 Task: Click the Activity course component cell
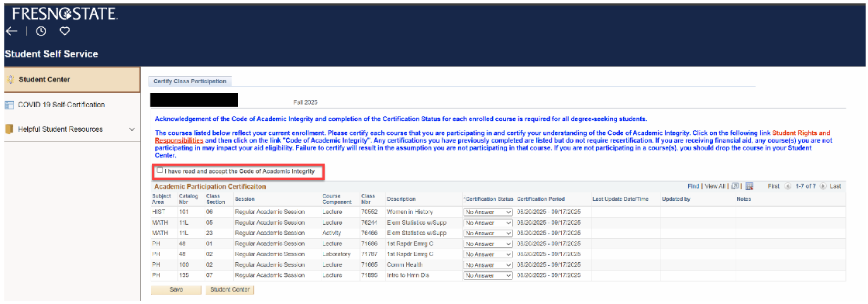tap(332, 233)
